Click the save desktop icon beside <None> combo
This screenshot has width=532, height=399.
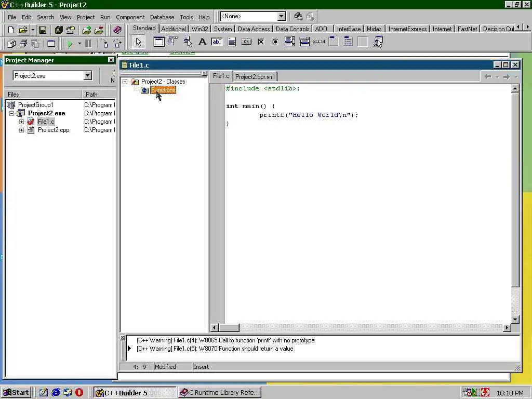click(x=298, y=16)
